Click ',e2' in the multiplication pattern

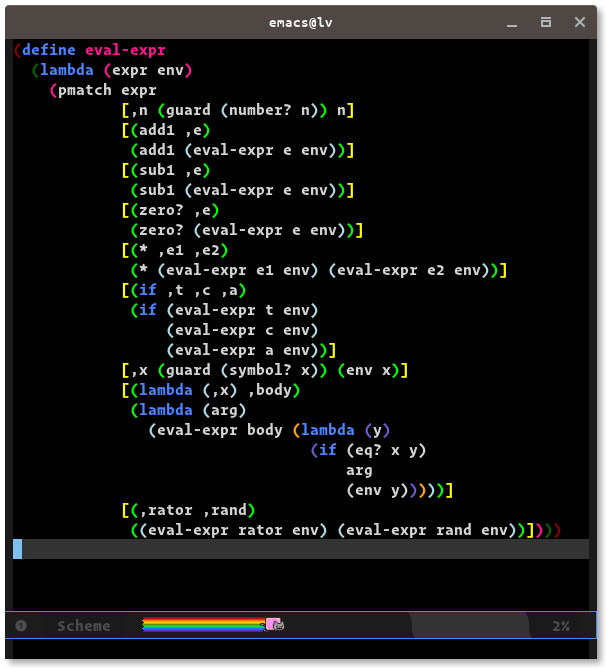207,250
